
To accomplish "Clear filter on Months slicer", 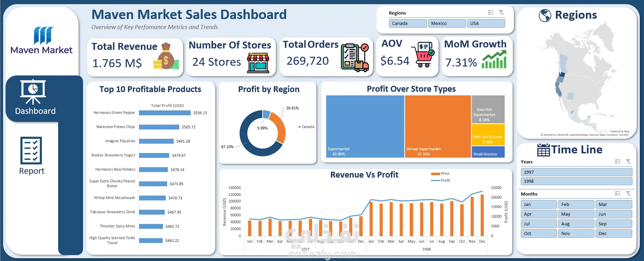I will tap(628, 193).
